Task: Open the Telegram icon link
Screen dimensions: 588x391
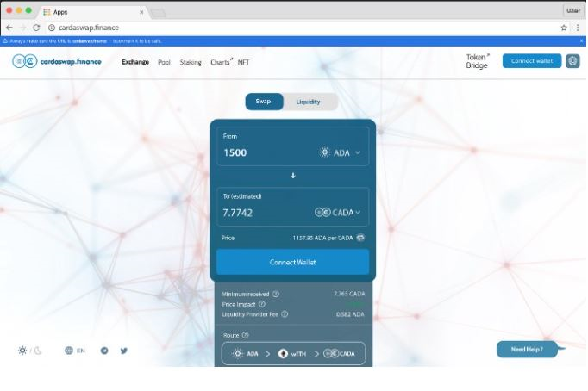Action: pos(104,351)
